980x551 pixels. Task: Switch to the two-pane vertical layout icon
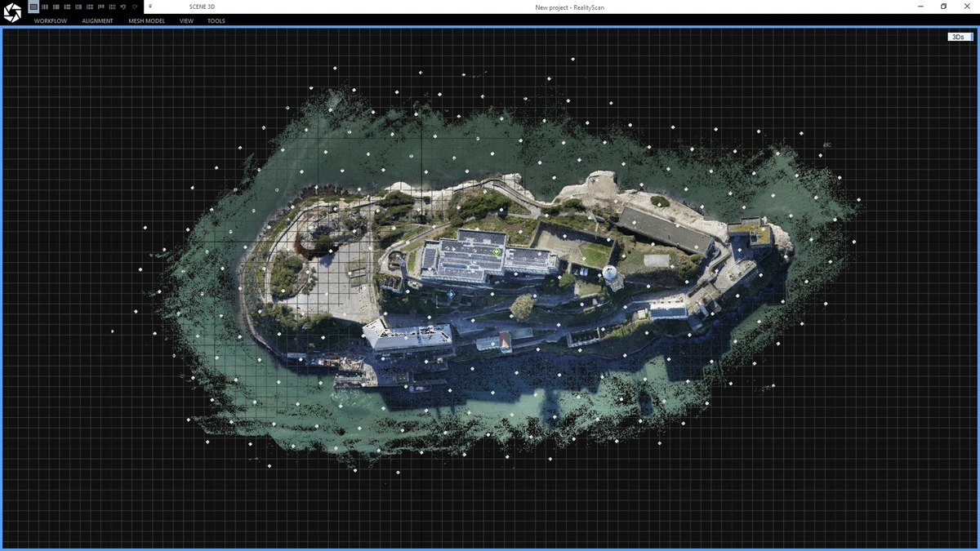click(45, 7)
